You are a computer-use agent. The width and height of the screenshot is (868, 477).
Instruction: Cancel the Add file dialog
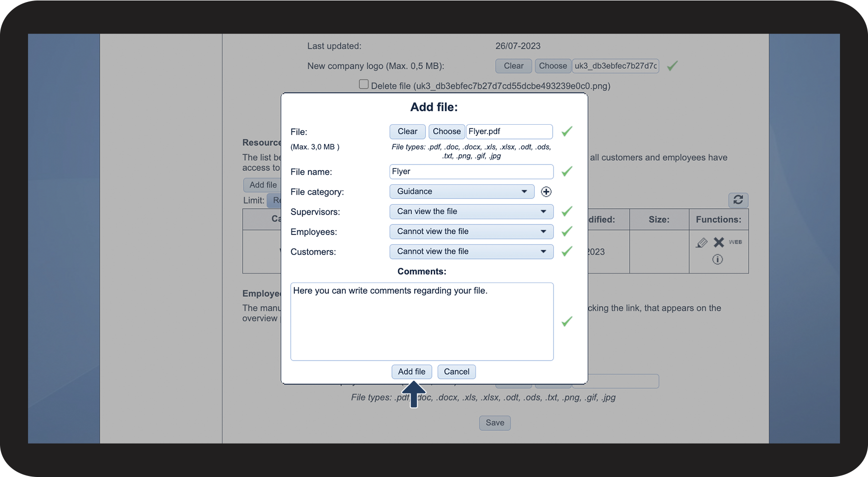click(456, 372)
